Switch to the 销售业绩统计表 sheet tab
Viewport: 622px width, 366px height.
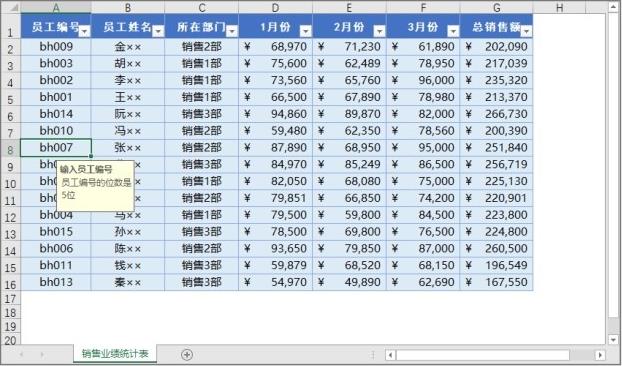(115, 353)
